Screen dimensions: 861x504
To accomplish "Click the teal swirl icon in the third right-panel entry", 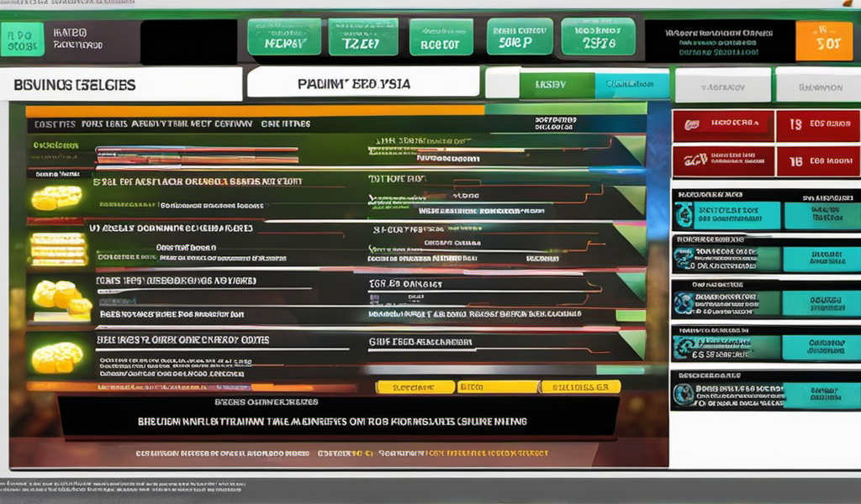I will click(683, 302).
